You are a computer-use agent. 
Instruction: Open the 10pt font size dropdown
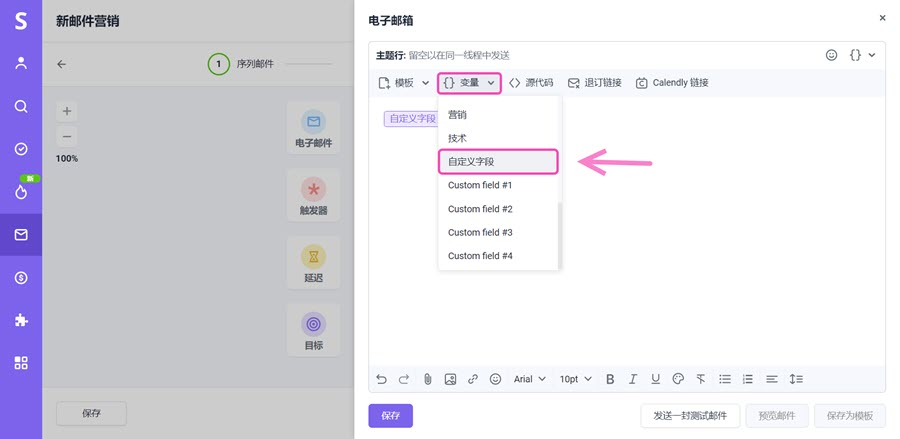tap(576, 379)
